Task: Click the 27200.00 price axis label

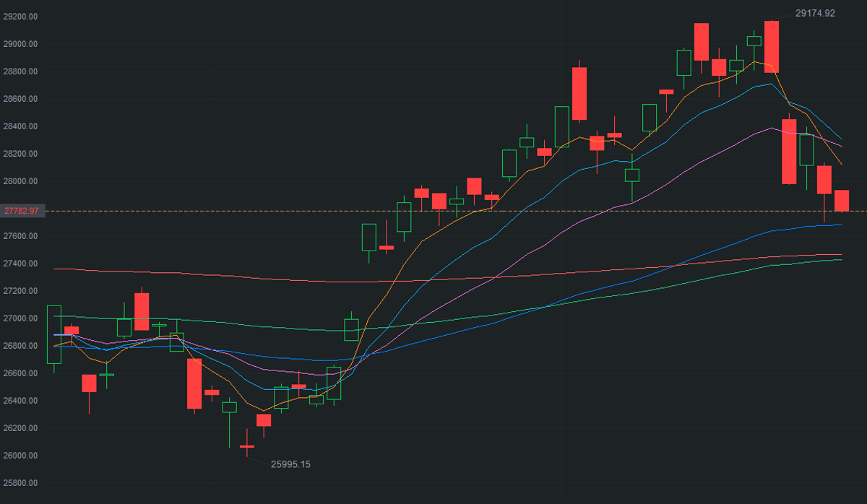Action: coord(21,291)
